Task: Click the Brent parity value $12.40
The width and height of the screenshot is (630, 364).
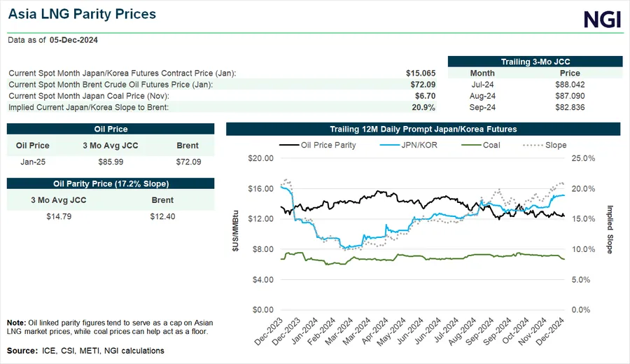Action: 162,216
